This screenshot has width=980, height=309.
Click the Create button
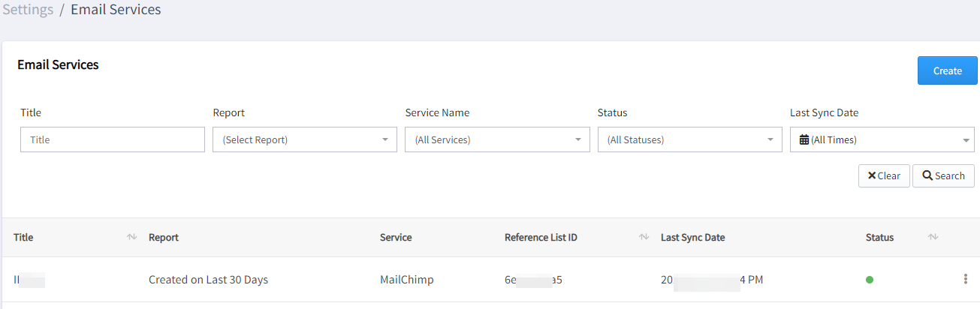(x=947, y=70)
